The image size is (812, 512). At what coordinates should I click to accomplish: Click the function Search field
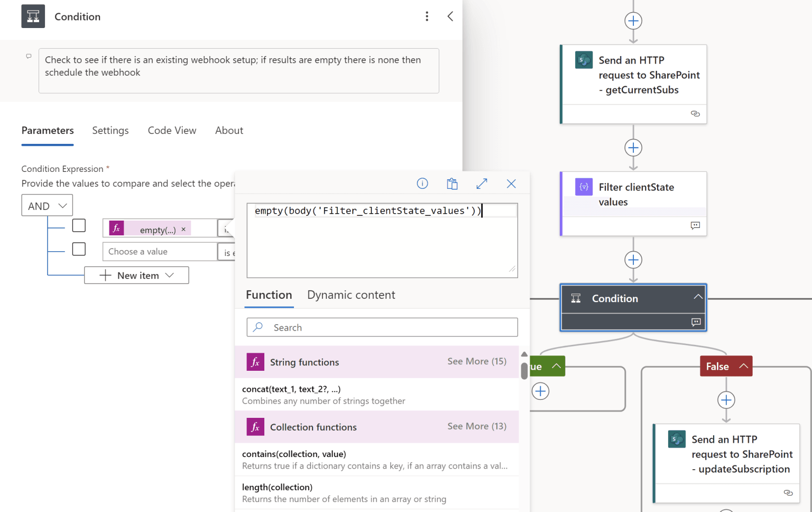point(382,327)
